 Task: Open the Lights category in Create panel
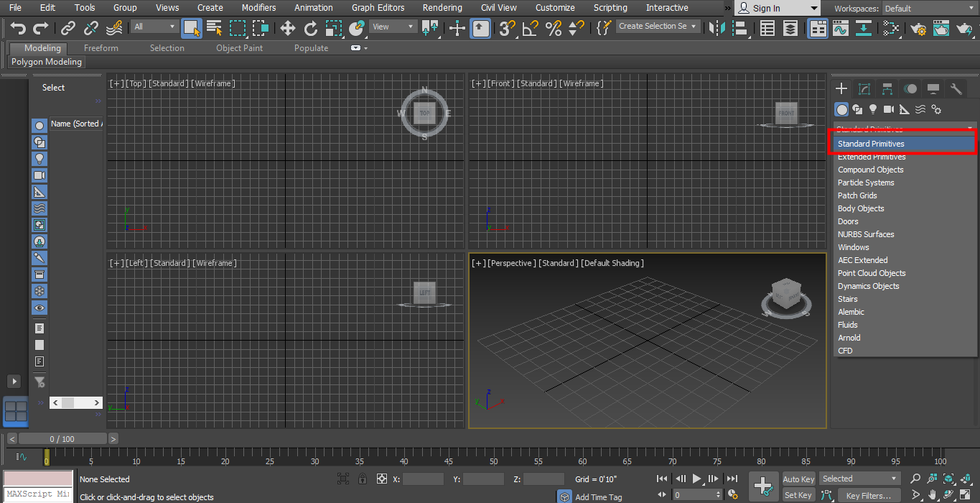(x=873, y=109)
